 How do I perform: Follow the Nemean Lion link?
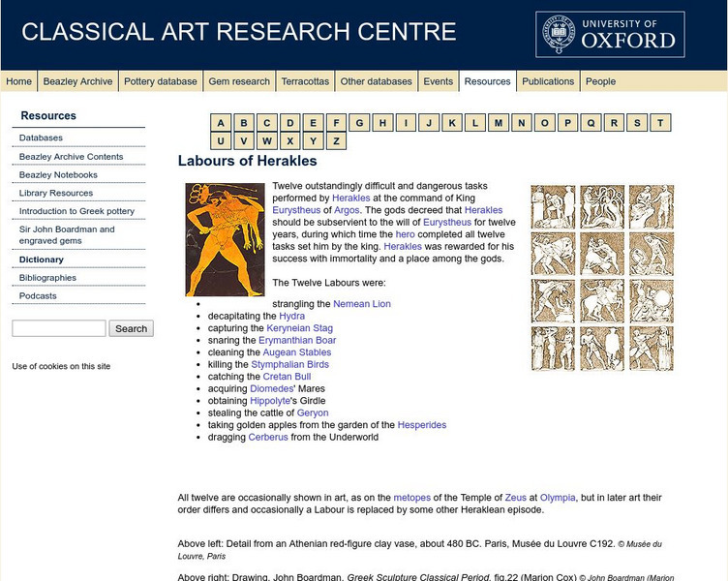point(362,304)
